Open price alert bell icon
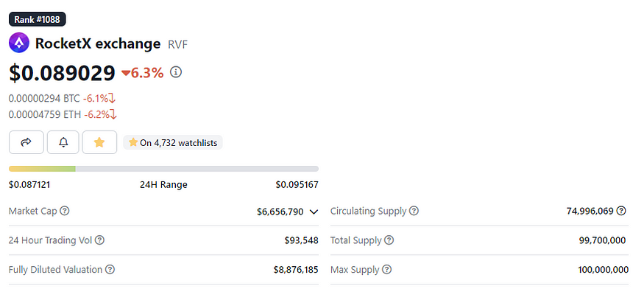644x300 pixels. coord(63,142)
